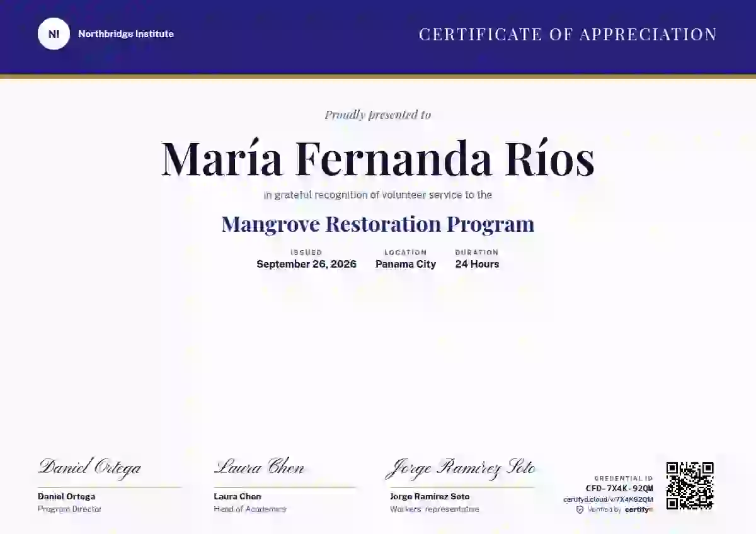Click the ISSUED label
The image size is (756, 534).
[x=306, y=253]
